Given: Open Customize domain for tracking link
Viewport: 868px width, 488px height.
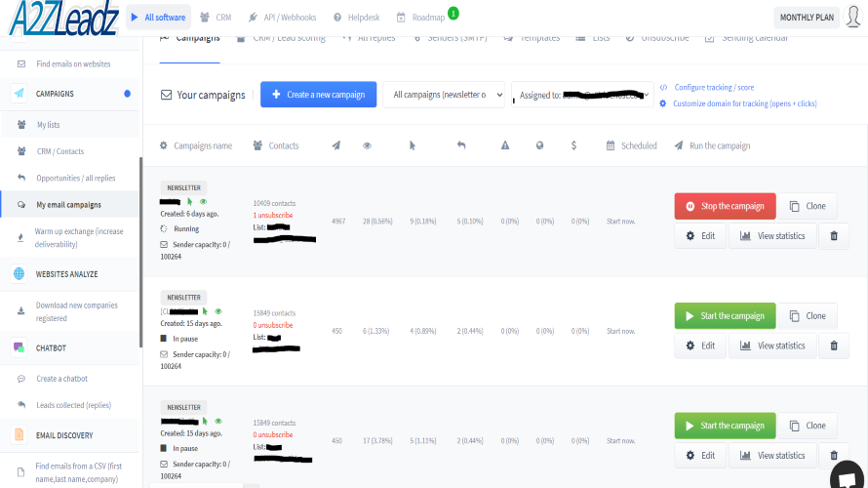Looking at the screenshot, I should tap(744, 103).
